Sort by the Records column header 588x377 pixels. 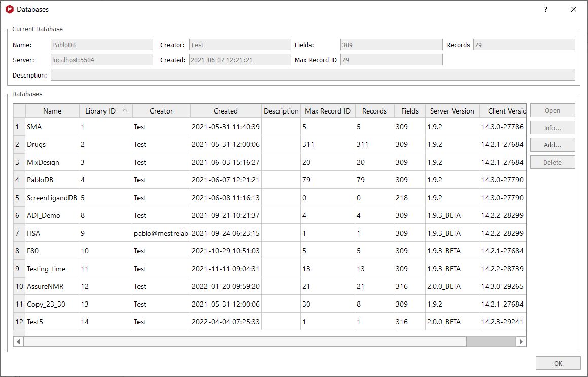click(374, 111)
